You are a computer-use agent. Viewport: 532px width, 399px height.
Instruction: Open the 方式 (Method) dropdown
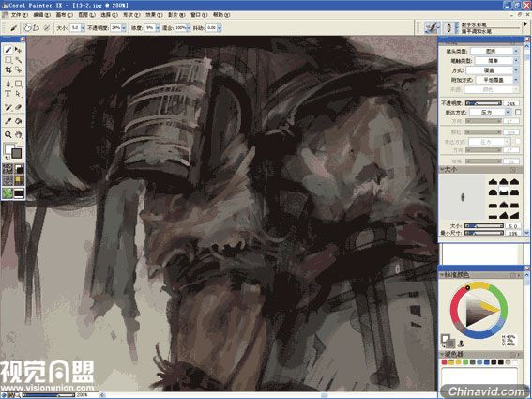(493, 70)
